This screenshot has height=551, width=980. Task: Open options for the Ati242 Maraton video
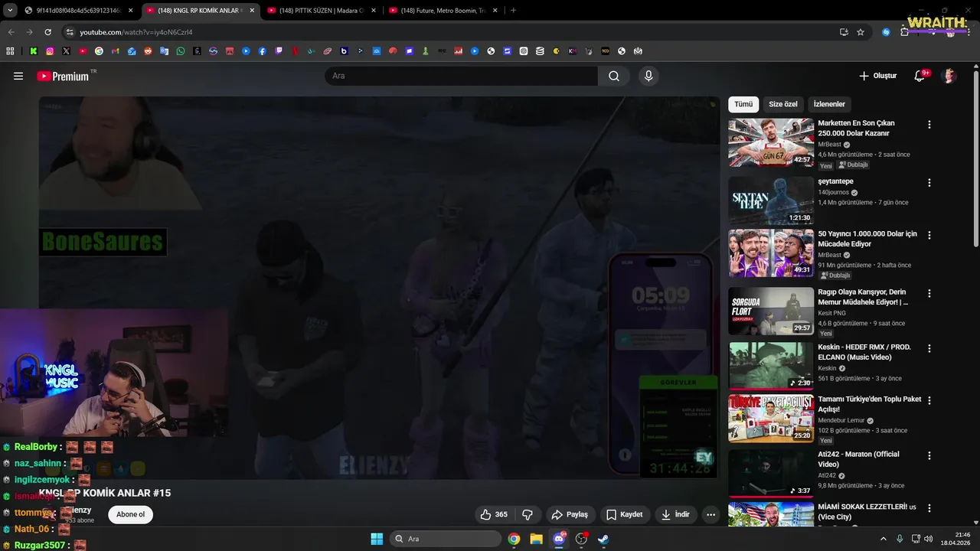[x=929, y=455]
